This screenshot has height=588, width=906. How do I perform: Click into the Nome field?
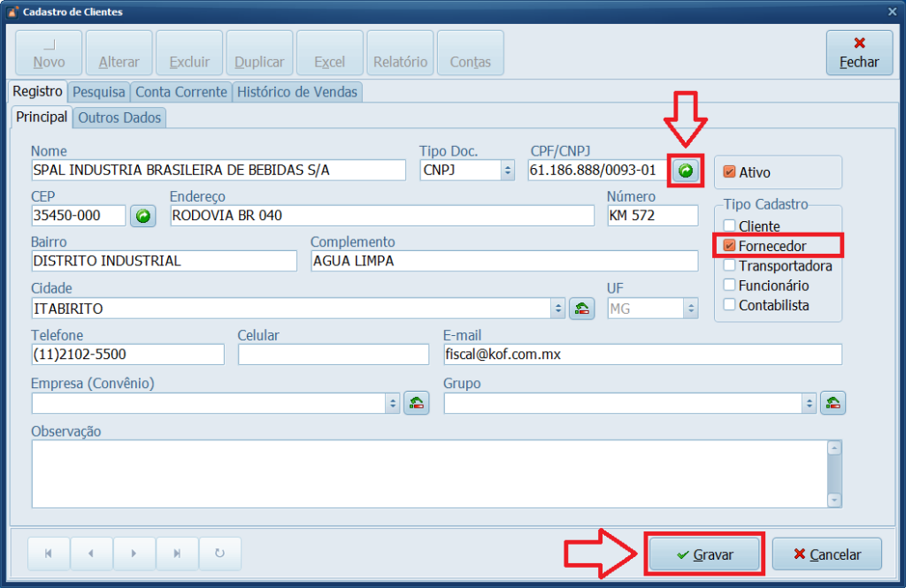pos(219,171)
